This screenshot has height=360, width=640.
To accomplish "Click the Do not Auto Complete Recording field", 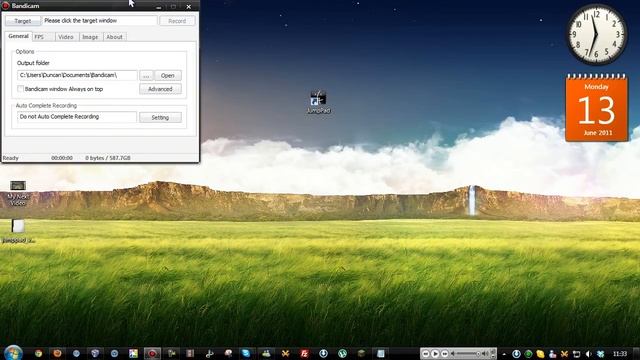I will (77, 117).
